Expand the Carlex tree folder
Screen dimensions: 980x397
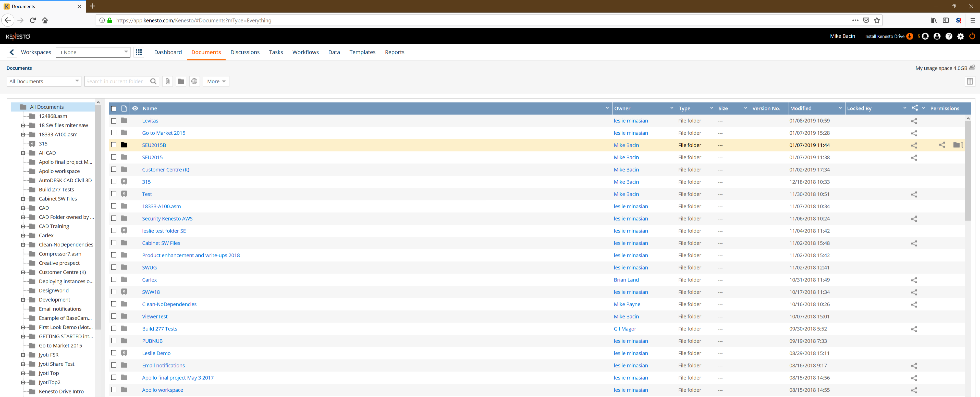pos(23,235)
